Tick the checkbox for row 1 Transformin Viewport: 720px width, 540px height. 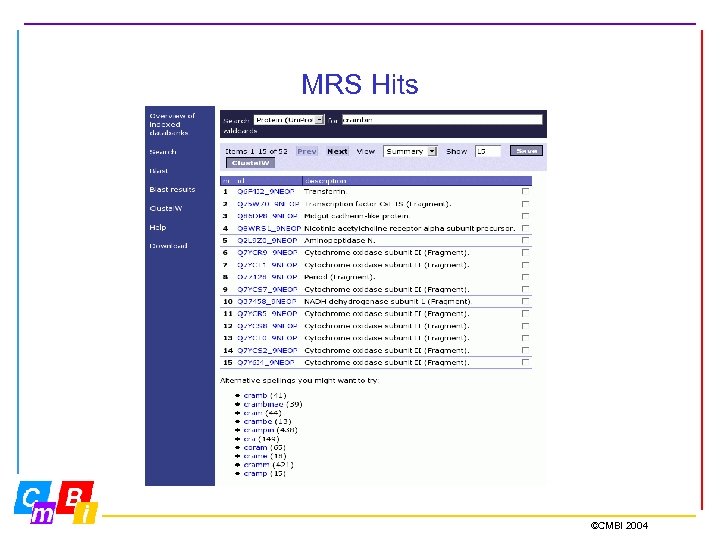[525, 191]
